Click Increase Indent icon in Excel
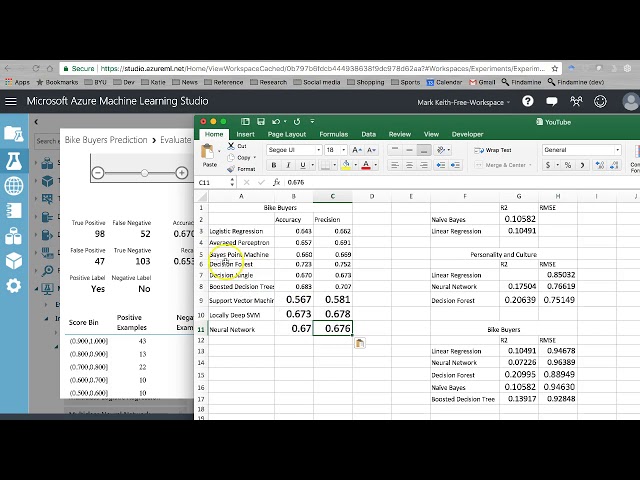Screen dimensions: 640x480 pos(456,165)
